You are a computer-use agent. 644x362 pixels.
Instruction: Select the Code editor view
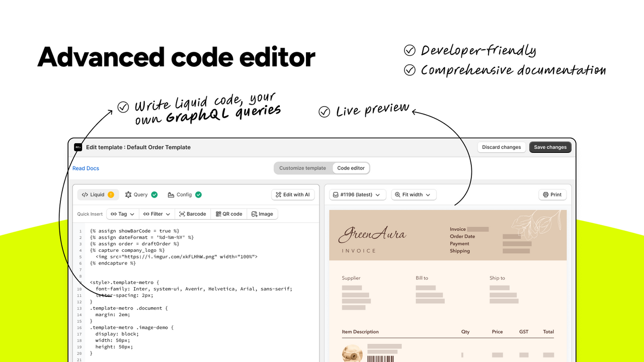coord(351,168)
